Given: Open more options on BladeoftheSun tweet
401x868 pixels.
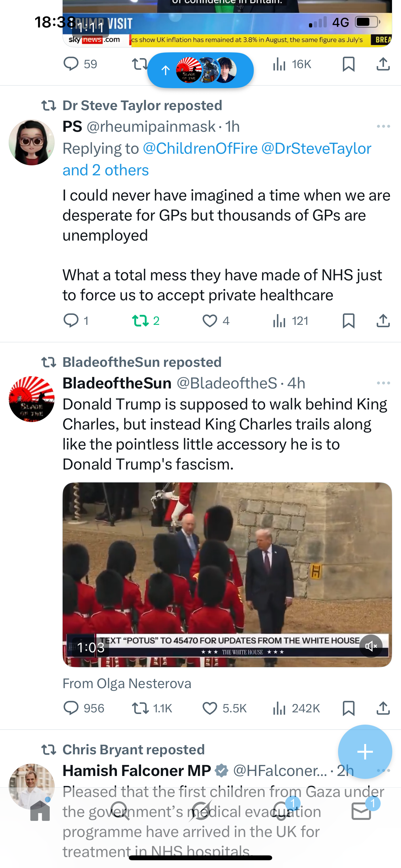Looking at the screenshot, I should click(383, 383).
